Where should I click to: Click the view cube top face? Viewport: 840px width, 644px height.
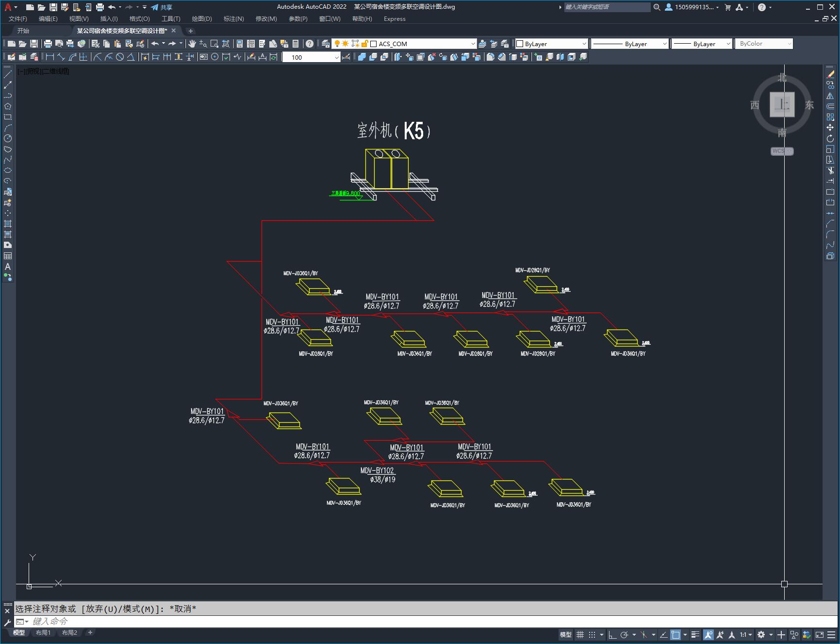[x=782, y=104]
